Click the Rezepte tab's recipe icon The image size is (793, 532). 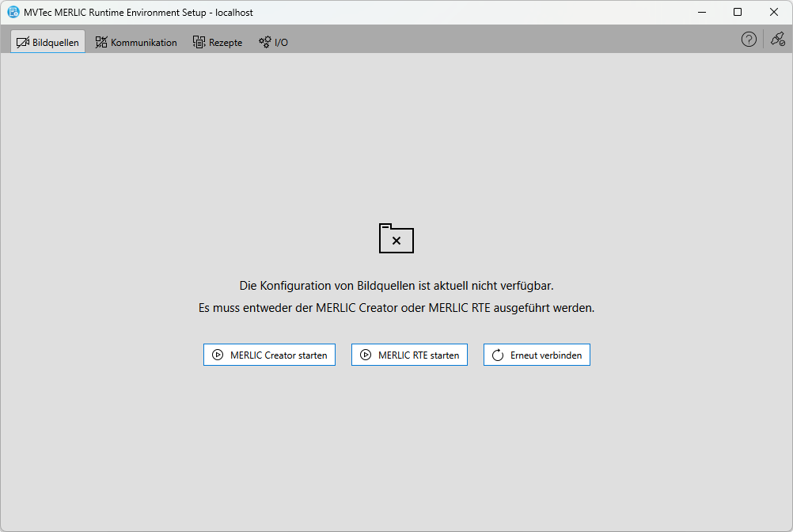click(x=199, y=43)
